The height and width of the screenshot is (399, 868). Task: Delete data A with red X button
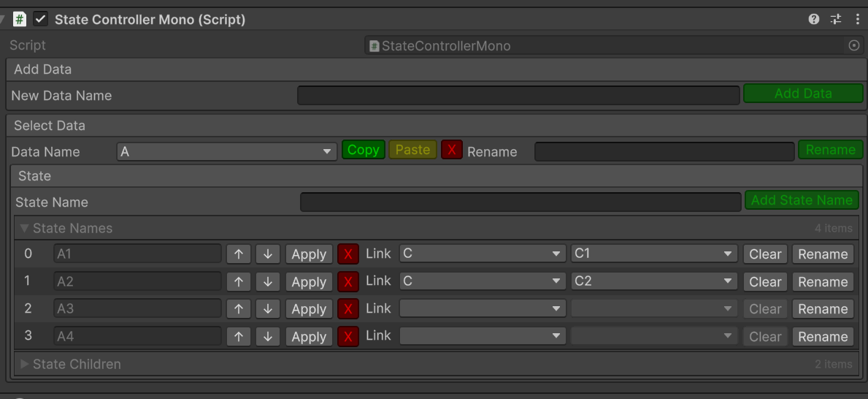[452, 150]
